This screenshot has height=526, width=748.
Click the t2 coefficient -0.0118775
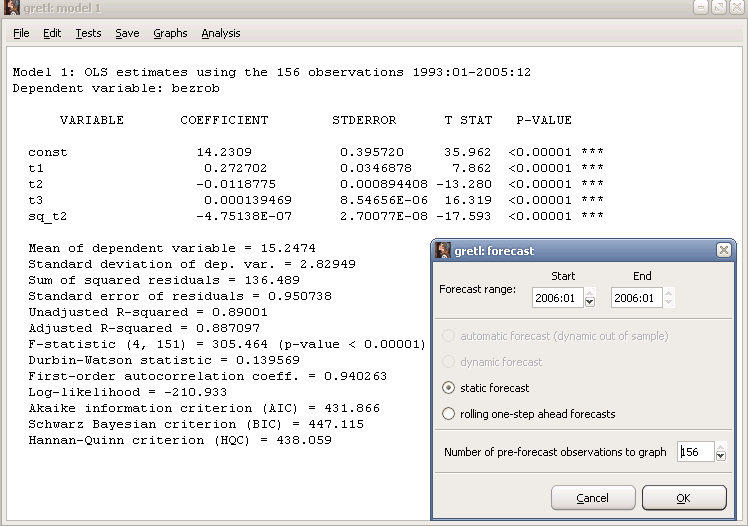pyautogui.click(x=236, y=184)
